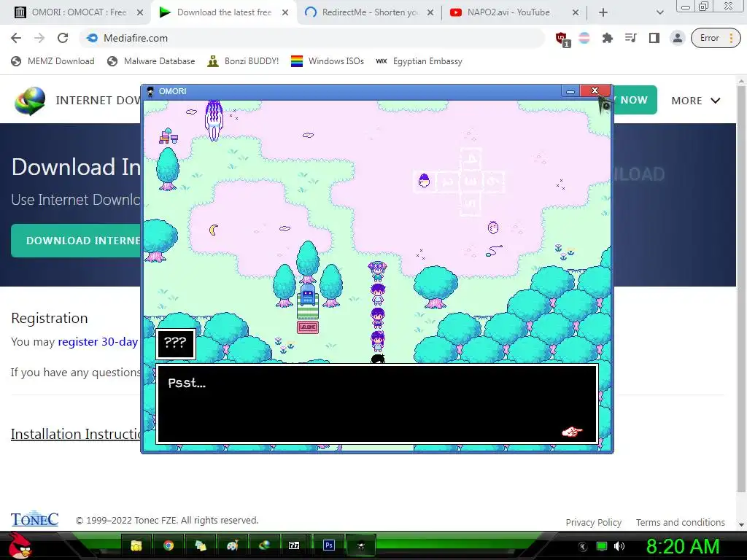
Task: Open the tab search dropdown arrow
Action: 659,12
